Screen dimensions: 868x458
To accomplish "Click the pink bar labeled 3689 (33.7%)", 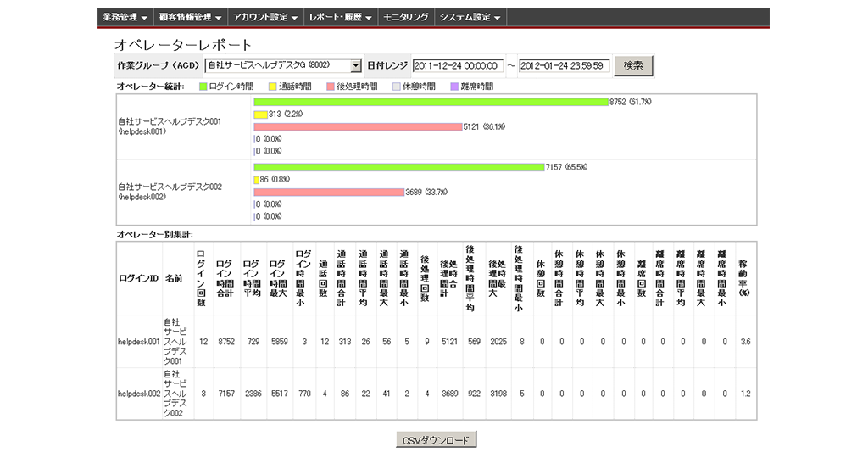I will tap(329, 193).
